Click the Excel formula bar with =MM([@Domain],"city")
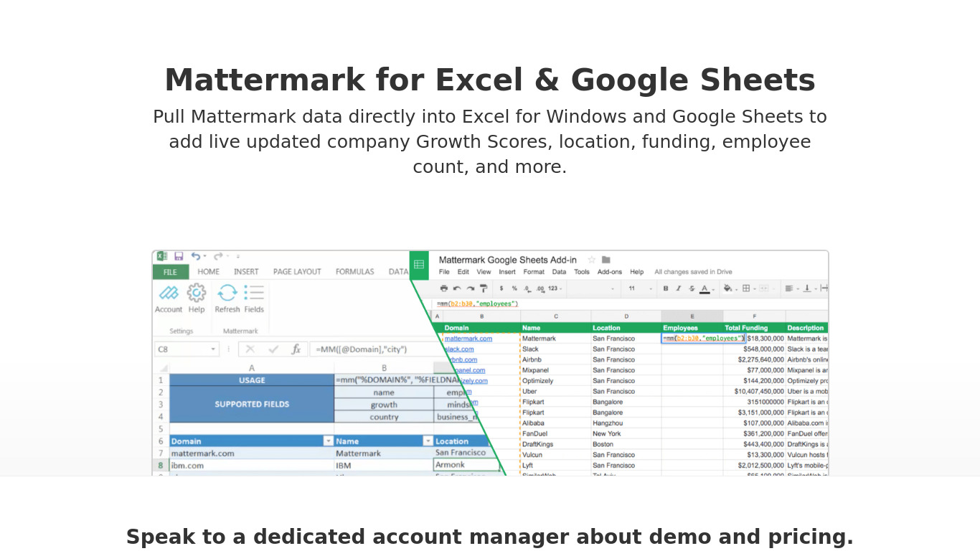This screenshot has width=980, height=551. coord(373,349)
